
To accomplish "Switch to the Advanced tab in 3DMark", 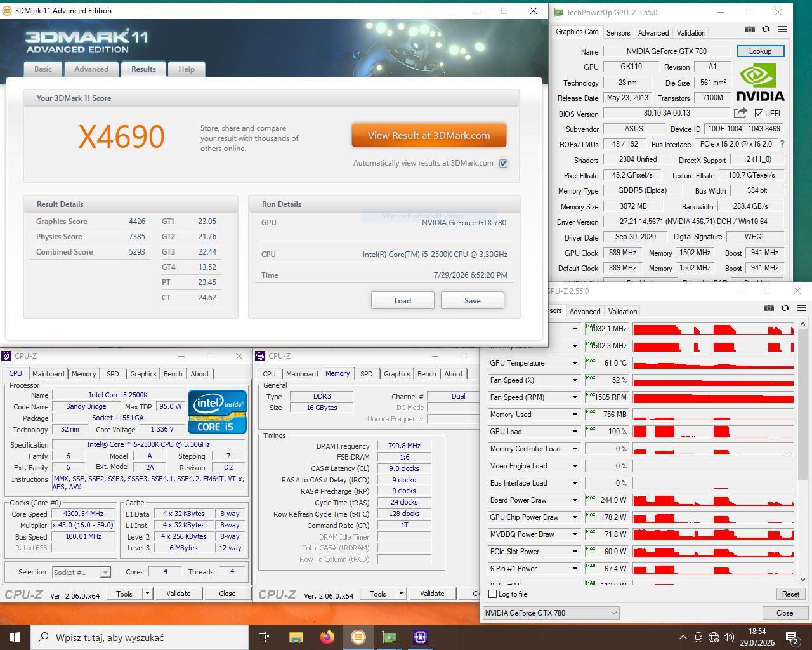I will point(91,69).
